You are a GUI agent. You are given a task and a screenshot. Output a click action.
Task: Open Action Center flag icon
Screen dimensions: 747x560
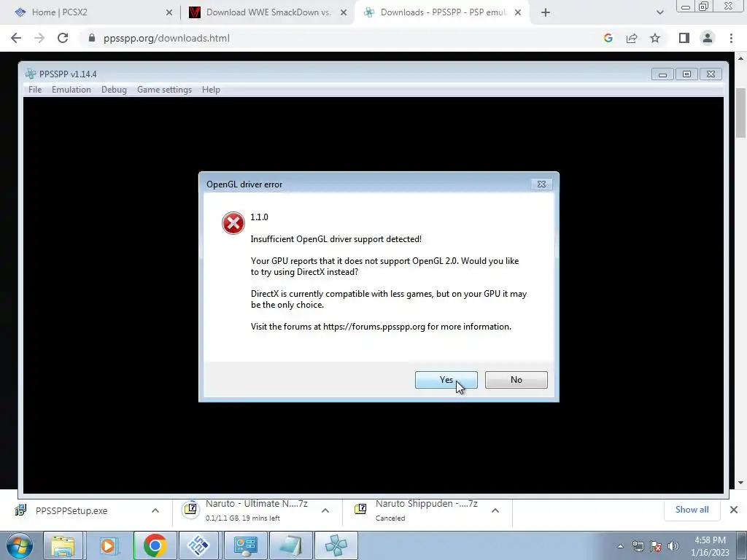656,546
